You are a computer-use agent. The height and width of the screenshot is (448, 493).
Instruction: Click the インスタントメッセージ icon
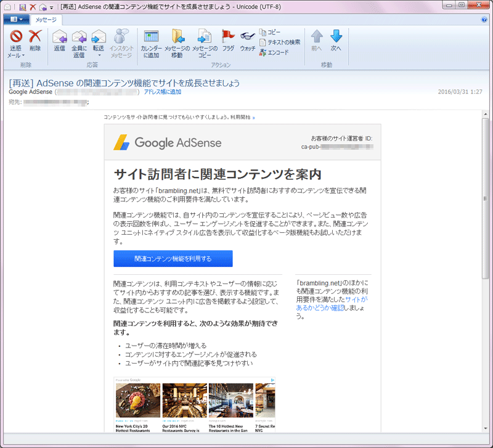(121, 44)
